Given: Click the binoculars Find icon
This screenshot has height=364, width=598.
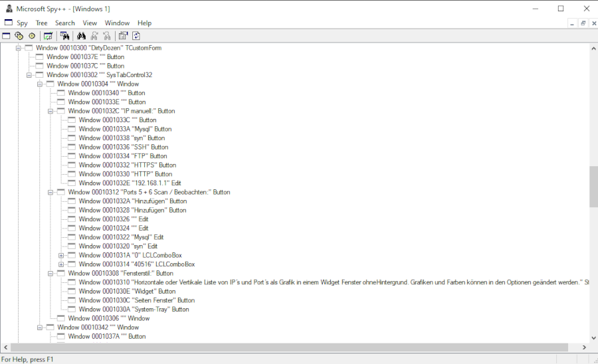Looking at the screenshot, I should [x=81, y=36].
